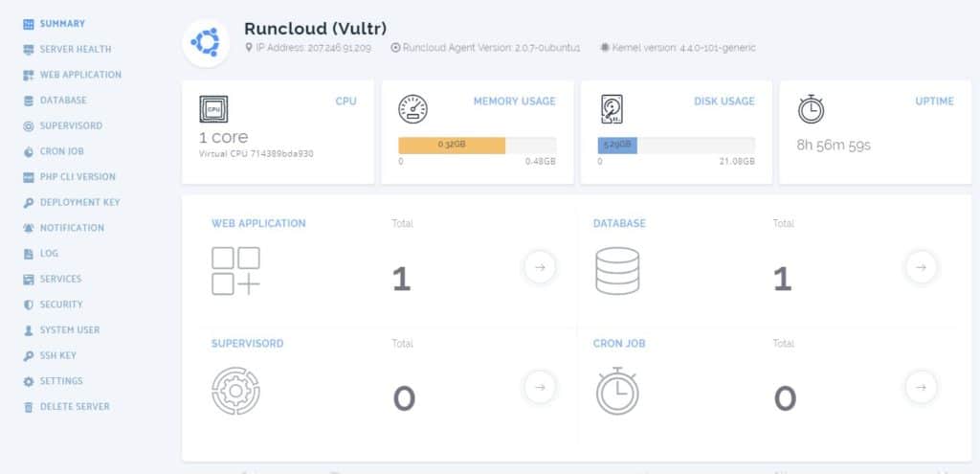Screen dimensions: 980x474
Task: Click the Security shield sidebar icon
Action: click(28, 305)
